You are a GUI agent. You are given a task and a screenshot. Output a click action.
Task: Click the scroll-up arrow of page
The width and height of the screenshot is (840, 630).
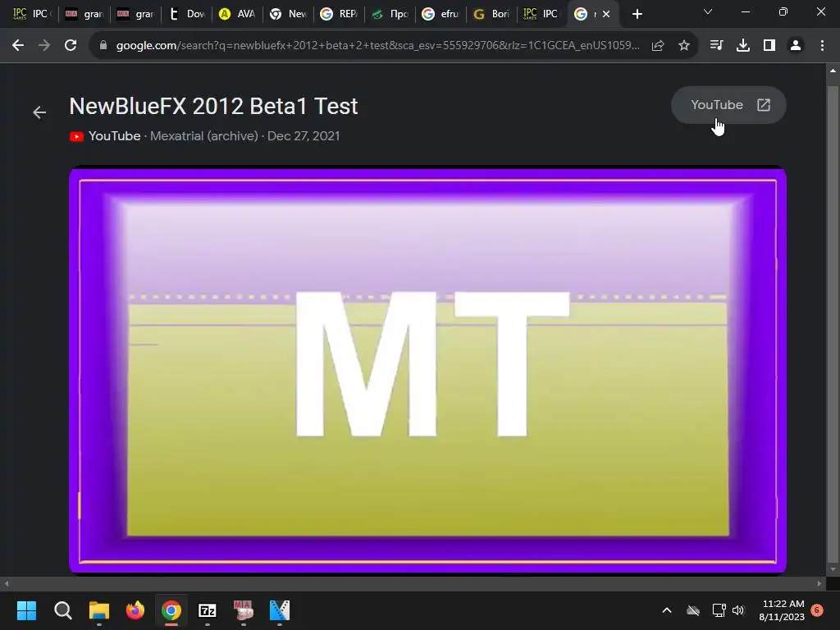pos(833,71)
